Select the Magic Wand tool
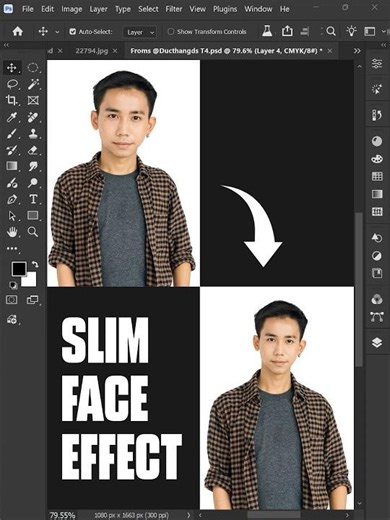 [33, 84]
